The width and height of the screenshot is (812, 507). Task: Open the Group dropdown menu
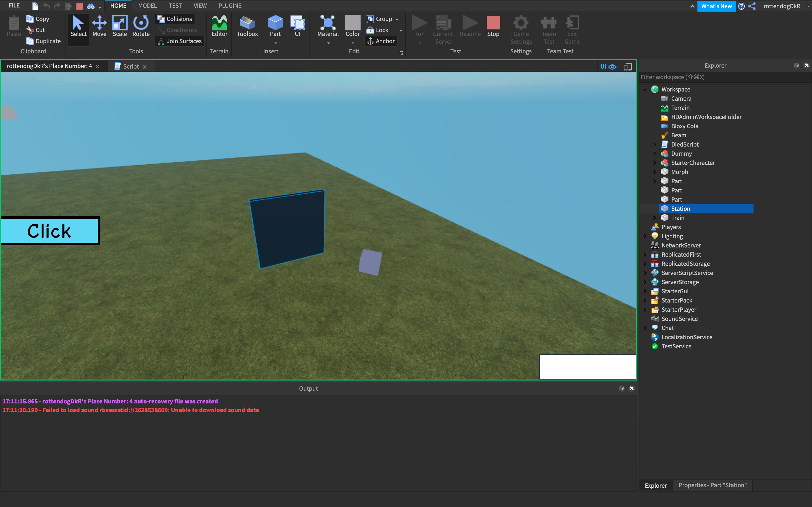(397, 19)
